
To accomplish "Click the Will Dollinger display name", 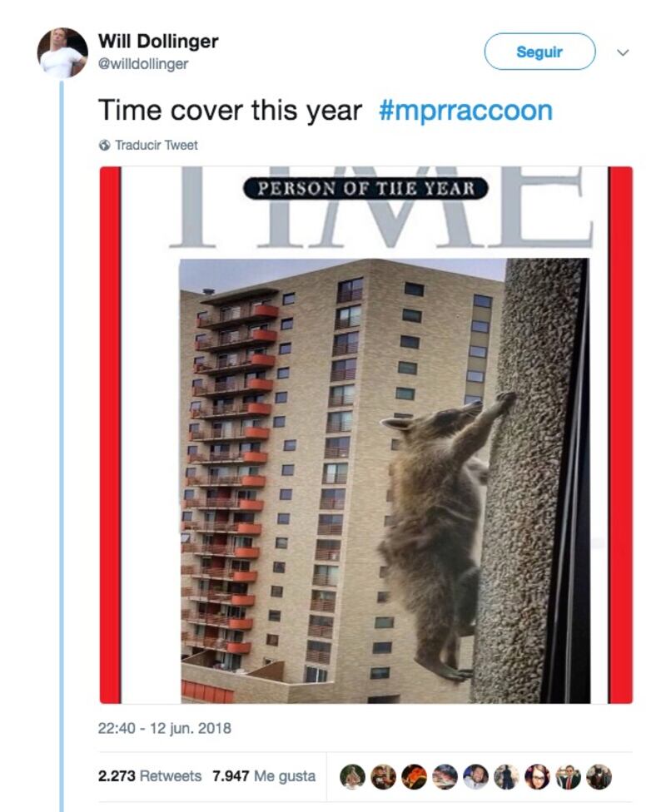I will coord(158,41).
